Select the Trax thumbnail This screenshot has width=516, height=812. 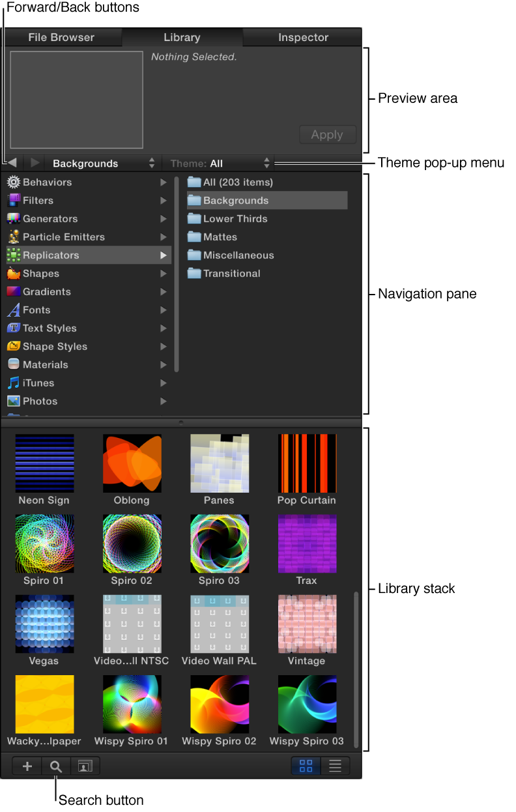click(307, 544)
